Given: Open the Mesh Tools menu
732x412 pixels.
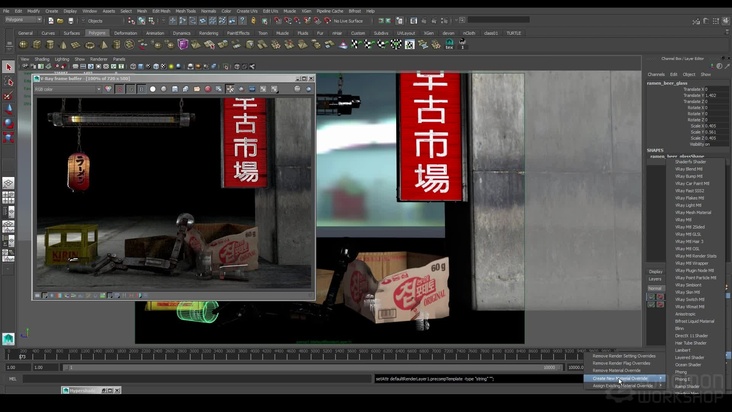Looking at the screenshot, I should click(185, 11).
